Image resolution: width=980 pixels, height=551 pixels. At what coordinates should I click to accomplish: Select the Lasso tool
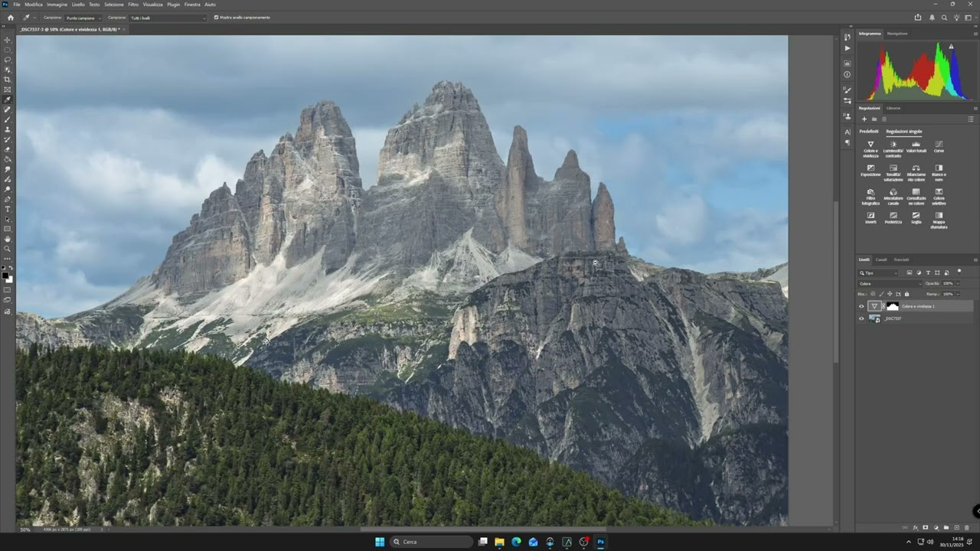tap(8, 60)
